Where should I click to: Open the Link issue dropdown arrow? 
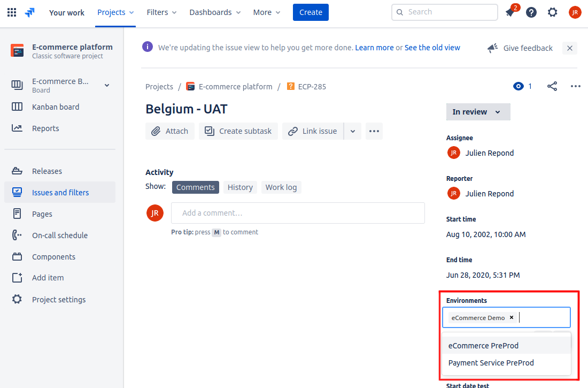coord(352,131)
